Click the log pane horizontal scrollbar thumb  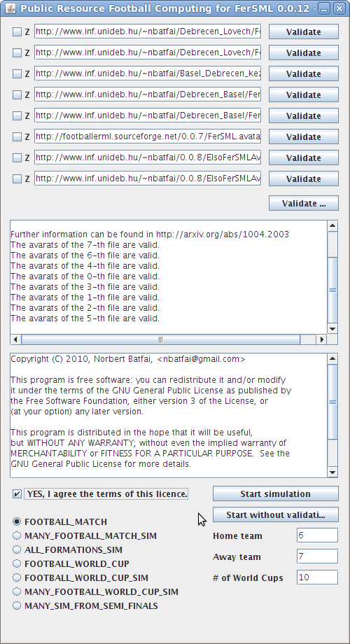160,339
